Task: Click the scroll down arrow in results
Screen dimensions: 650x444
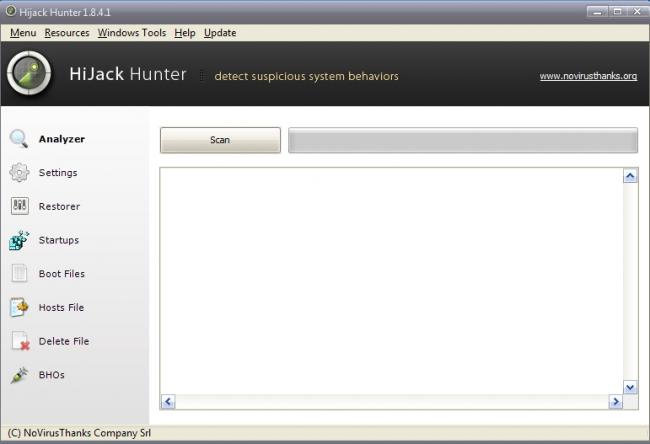Action: [x=630, y=387]
